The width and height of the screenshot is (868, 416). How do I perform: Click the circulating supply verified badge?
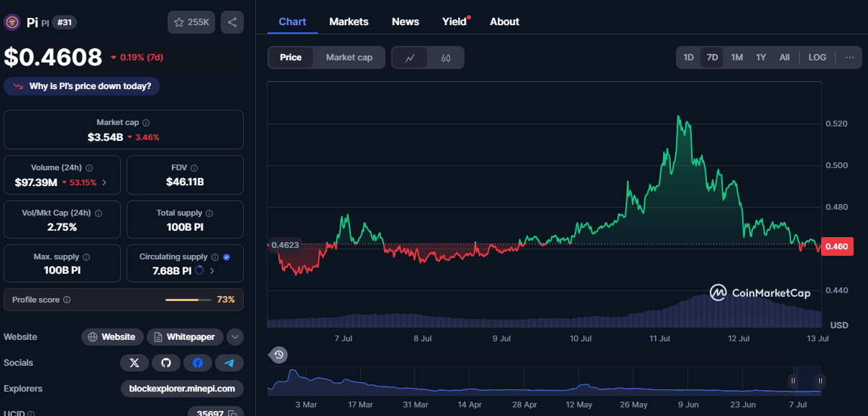pos(227,257)
